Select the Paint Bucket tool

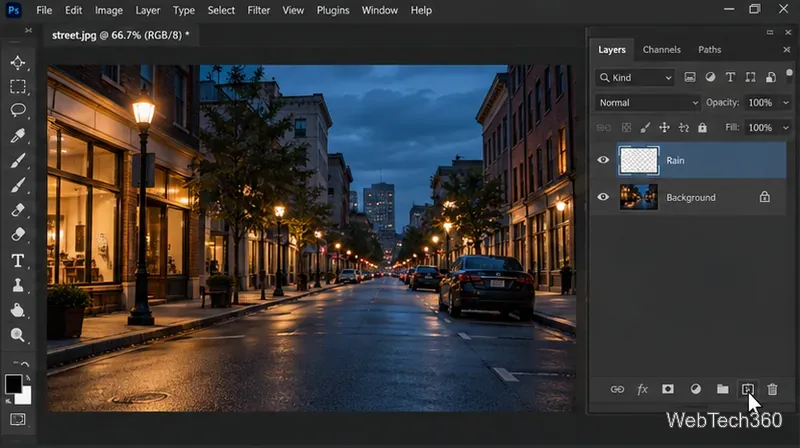(18, 310)
